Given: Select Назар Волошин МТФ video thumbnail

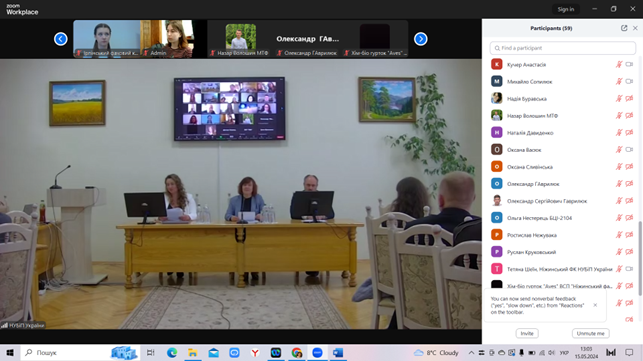Looking at the screenshot, I should [241, 39].
